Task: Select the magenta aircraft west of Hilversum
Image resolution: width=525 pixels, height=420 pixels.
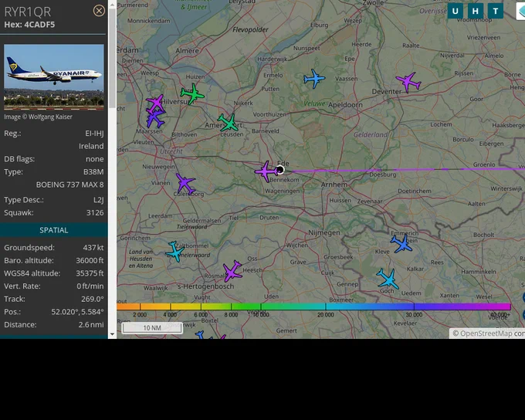Action: click(156, 103)
